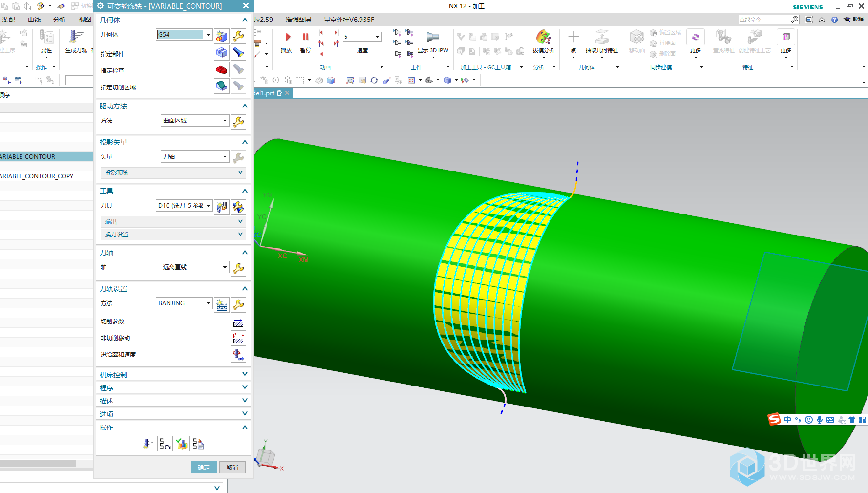Expand the Options (选项) section

(x=173, y=414)
